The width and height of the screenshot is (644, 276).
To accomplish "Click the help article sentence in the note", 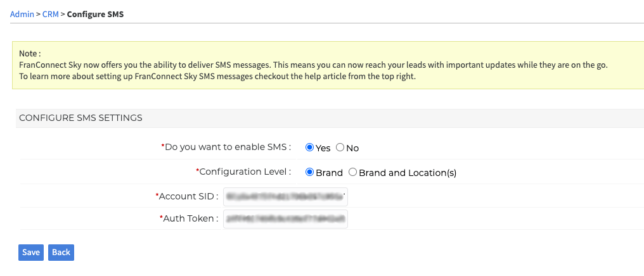I will (217, 76).
